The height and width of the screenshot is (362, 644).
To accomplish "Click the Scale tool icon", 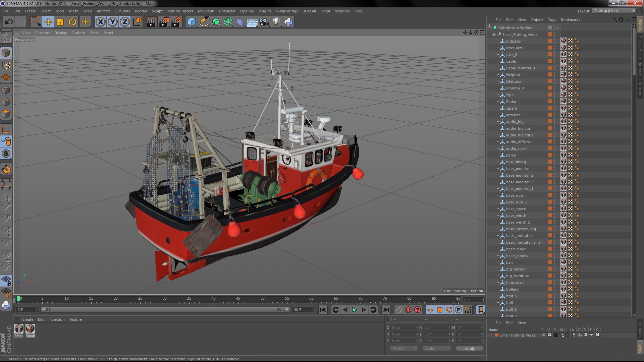I will click(x=60, y=22).
